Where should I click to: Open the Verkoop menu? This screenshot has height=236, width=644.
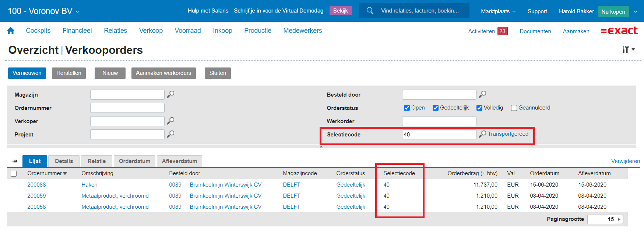tap(151, 31)
